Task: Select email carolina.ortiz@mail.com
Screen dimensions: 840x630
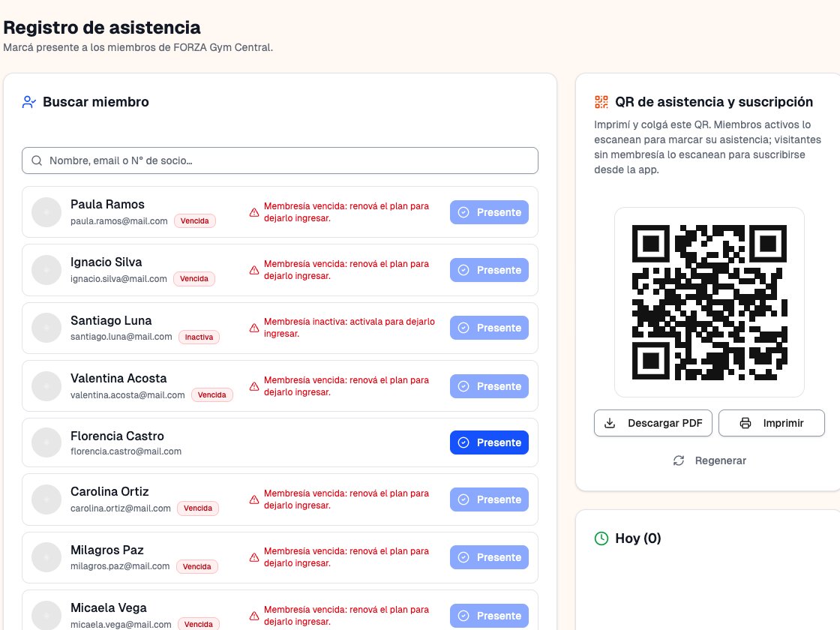Action: tap(121, 508)
